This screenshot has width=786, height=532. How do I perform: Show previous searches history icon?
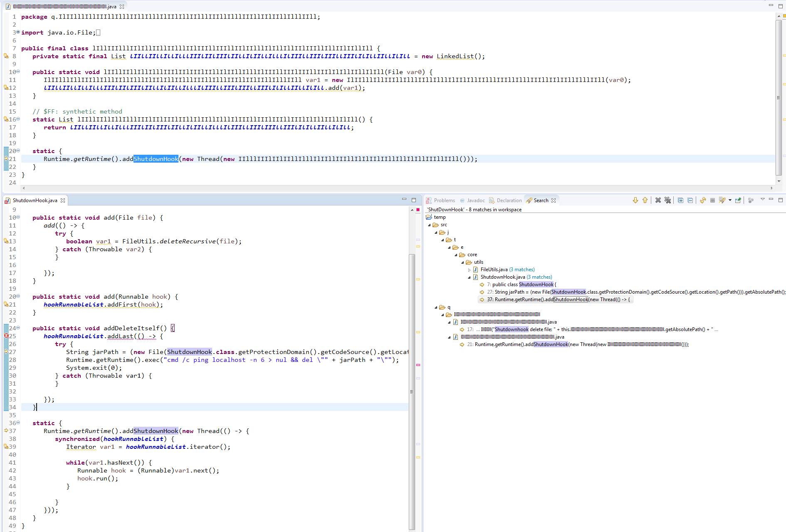(x=722, y=200)
